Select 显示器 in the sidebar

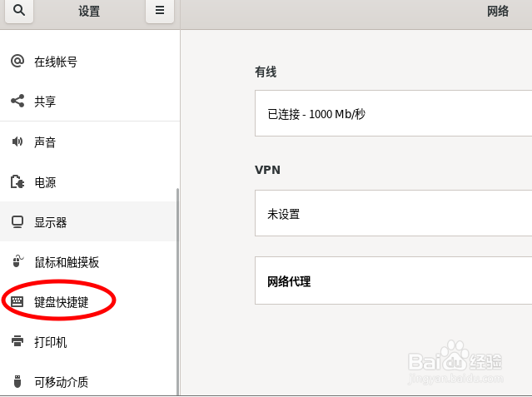click(88, 221)
